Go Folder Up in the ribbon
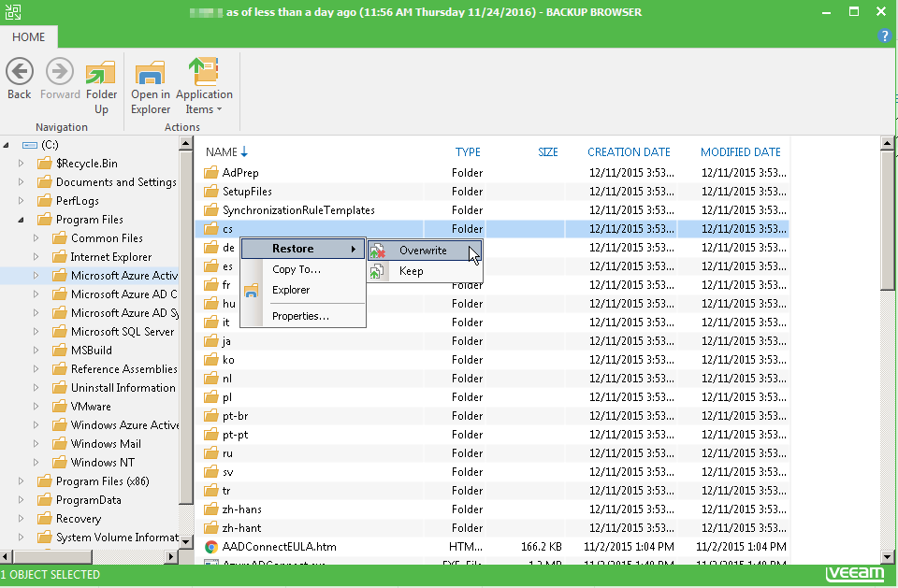 [101, 86]
